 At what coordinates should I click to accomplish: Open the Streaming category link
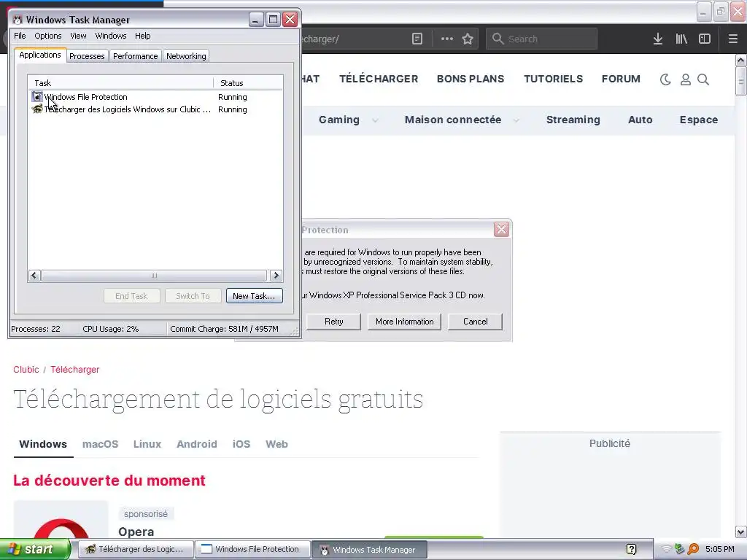573,120
